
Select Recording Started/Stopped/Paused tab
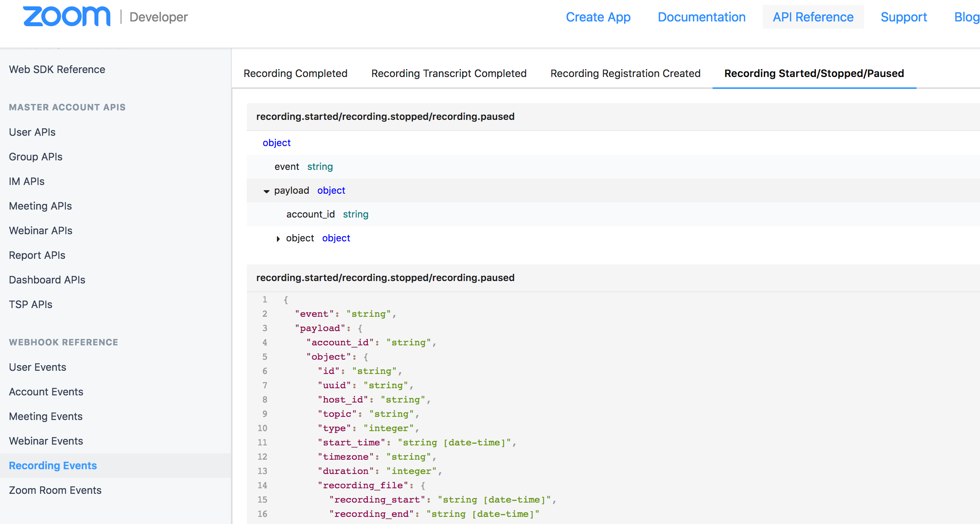click(814, 73)
